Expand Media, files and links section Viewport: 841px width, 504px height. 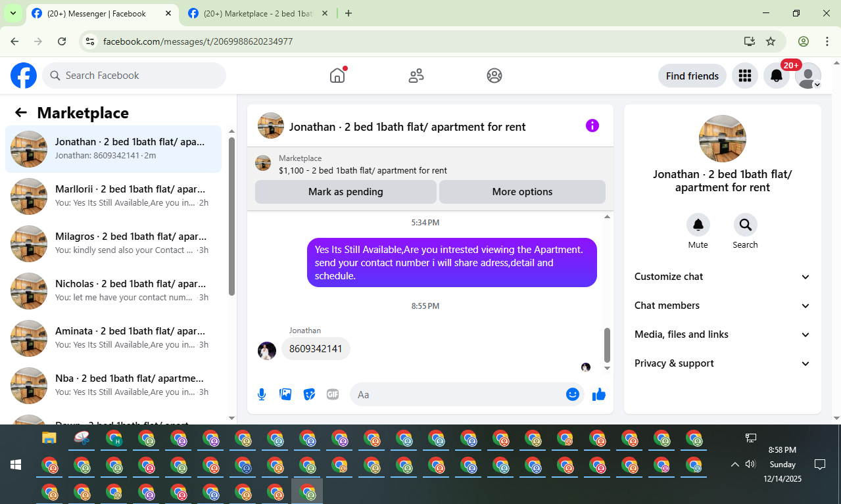click(723, 334)
